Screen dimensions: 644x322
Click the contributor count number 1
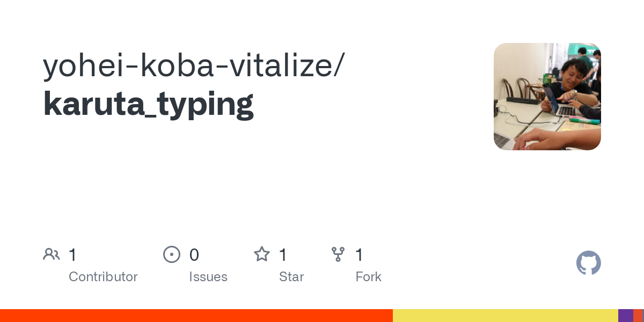click(73, 255)
